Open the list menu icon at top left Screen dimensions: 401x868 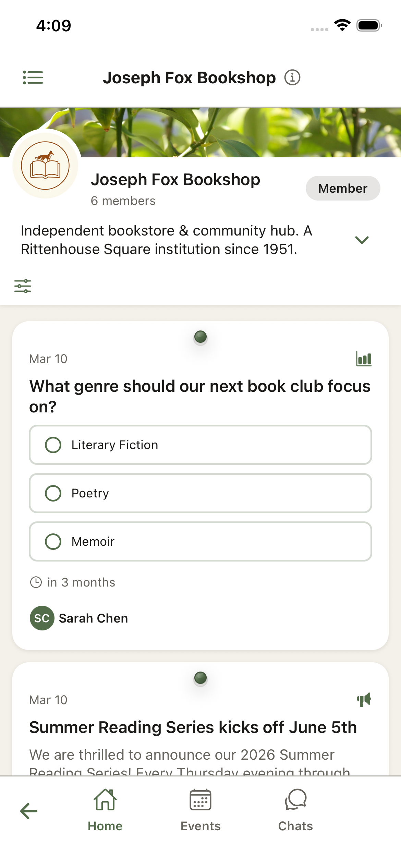(x=33, y=77)
